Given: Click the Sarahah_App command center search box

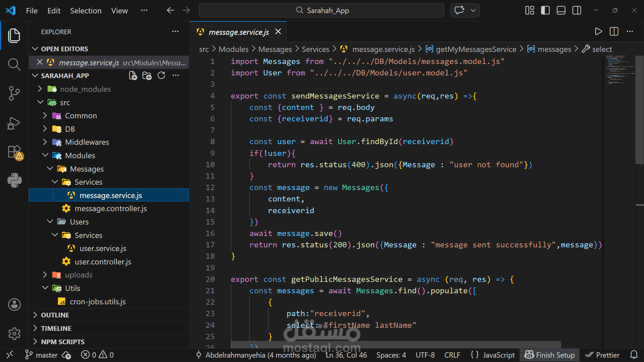Looking at the screenshot, I should point(321,10).
